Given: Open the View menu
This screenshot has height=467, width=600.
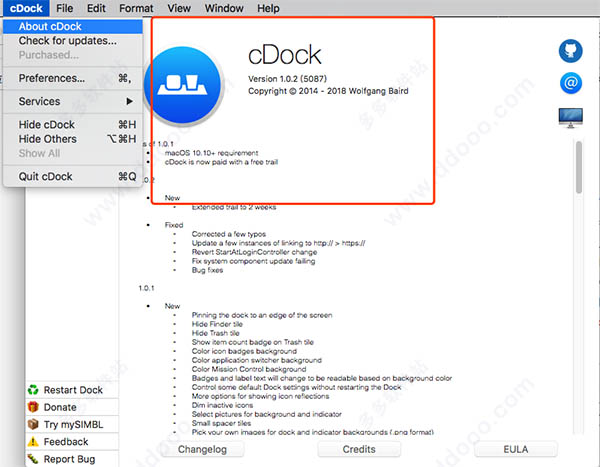Looking at the screenshot, I should [179, 8].
